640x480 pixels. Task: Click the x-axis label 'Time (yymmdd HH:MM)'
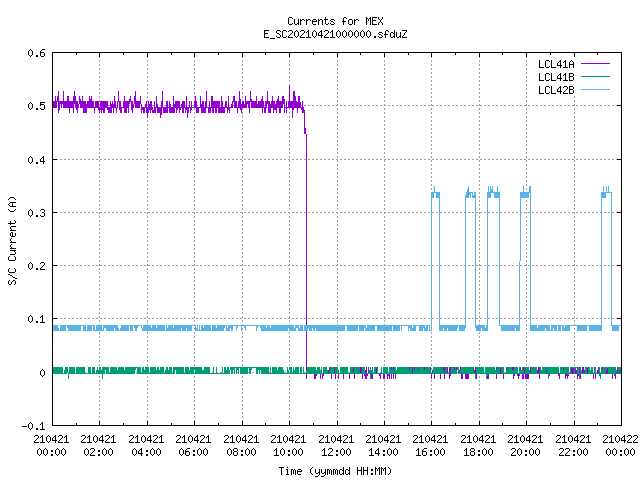pos(335,471)
